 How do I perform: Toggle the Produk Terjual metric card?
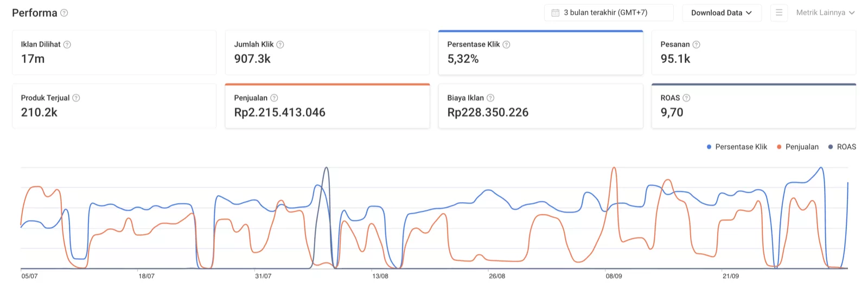point(114,106)
